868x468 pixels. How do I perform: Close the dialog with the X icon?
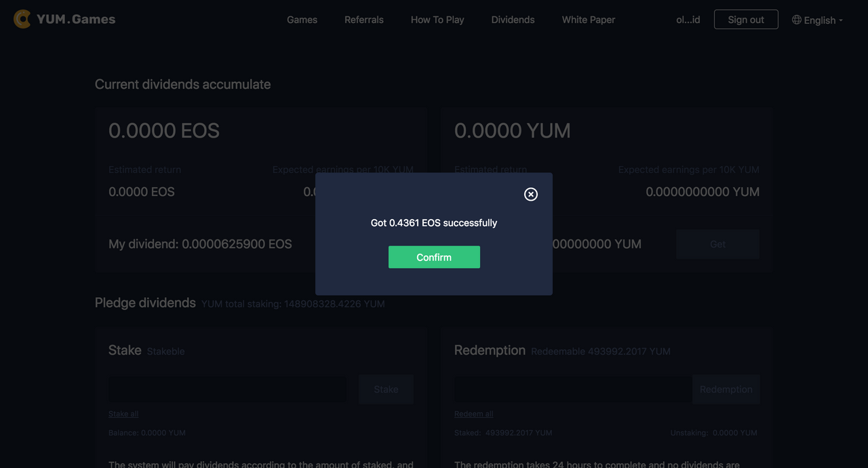coord(531,195)
